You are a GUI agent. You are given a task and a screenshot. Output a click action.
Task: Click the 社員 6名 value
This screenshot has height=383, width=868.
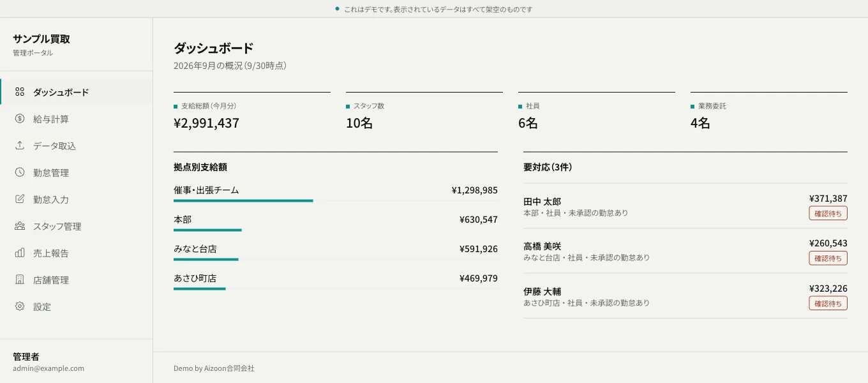coord(528,123)
